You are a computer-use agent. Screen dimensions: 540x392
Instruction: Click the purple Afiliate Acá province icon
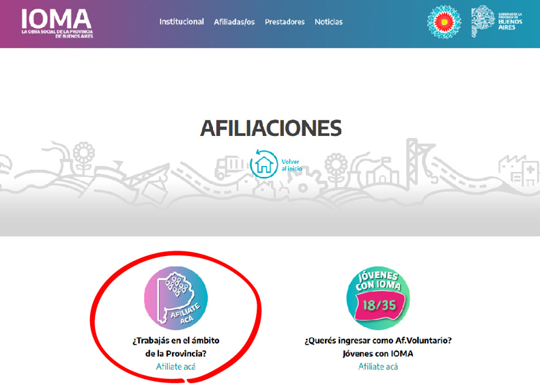(x=175, y=298)
